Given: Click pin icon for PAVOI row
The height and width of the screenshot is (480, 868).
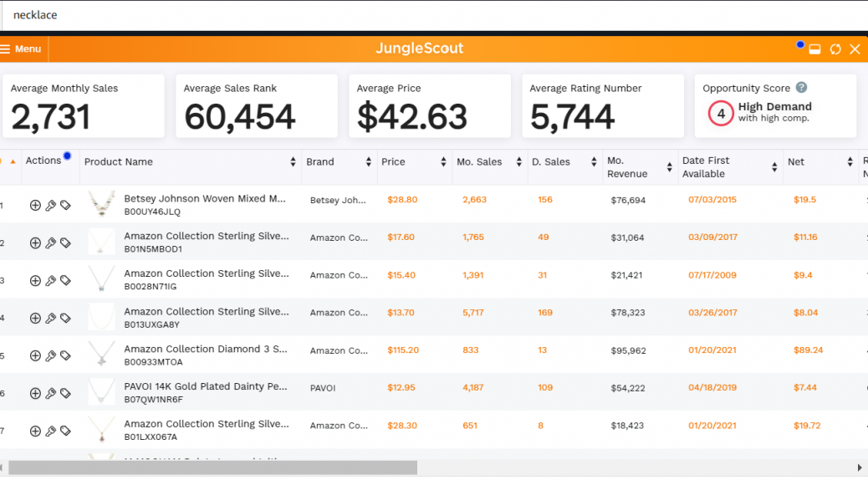Looking at the screenshot, I should coord(50,394).
